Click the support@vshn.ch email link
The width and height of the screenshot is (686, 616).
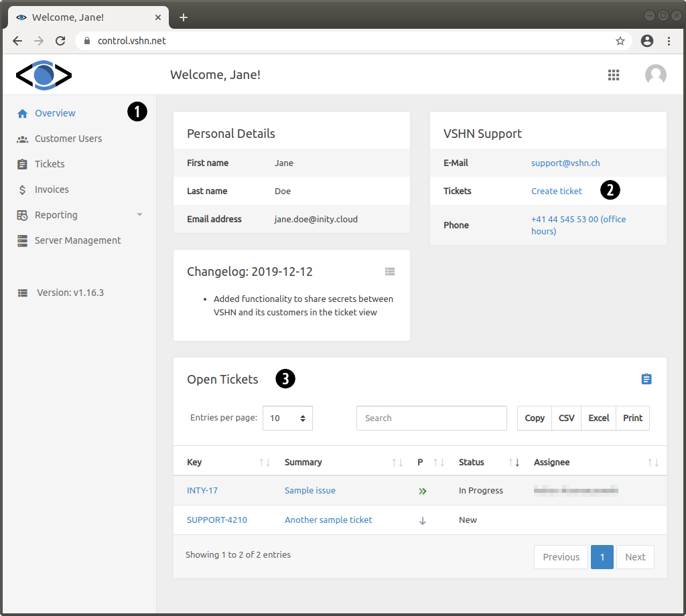(565, 163)
